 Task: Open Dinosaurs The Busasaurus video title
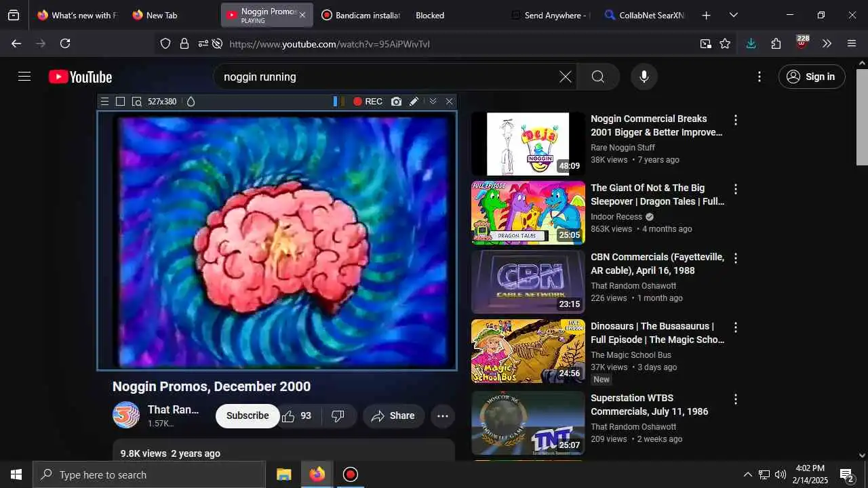tap(657, 333)
